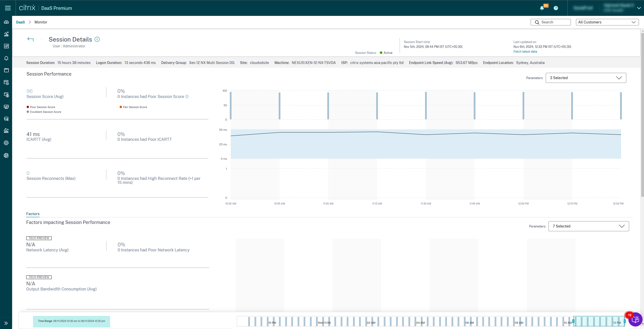Click into the Search field
The image size is (644, 329).
[x=554, y=22]
